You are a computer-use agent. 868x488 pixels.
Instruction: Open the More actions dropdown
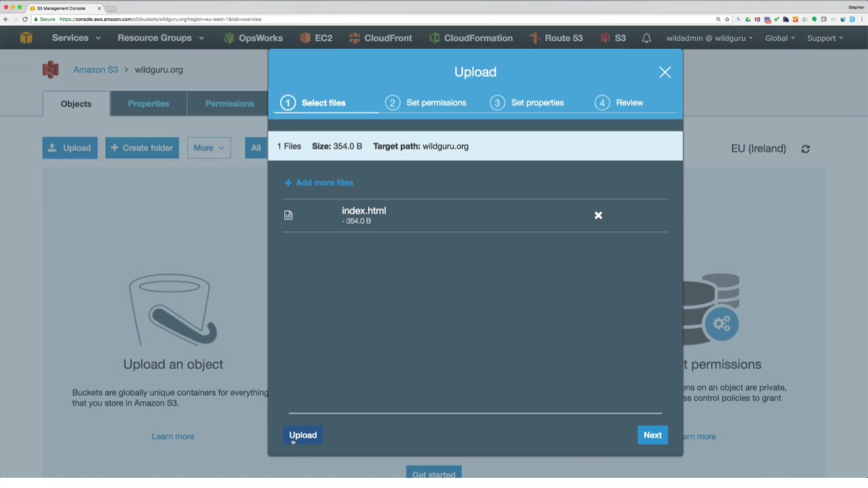pyautogui.click(x=209, y=148)
